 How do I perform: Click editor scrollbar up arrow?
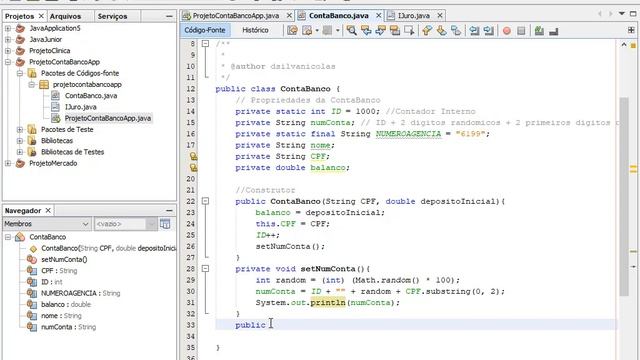pos(624,45)
